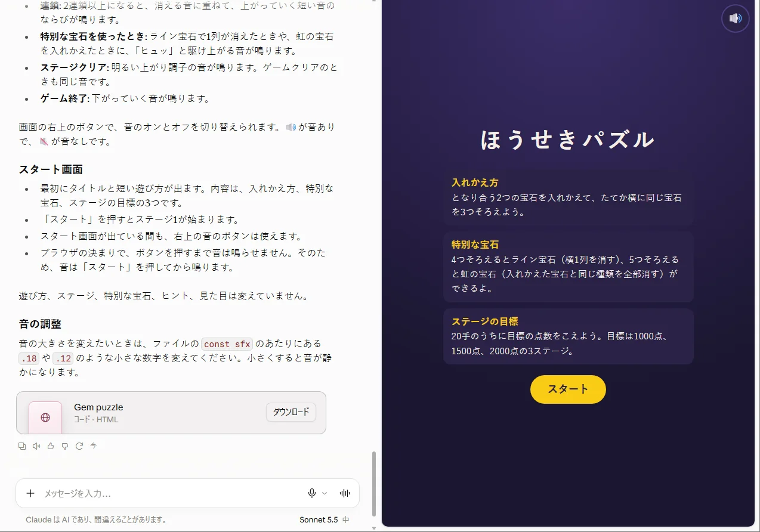760x532 pixels.
Task: Give the response a thumbs up
Action: point(51,446)
